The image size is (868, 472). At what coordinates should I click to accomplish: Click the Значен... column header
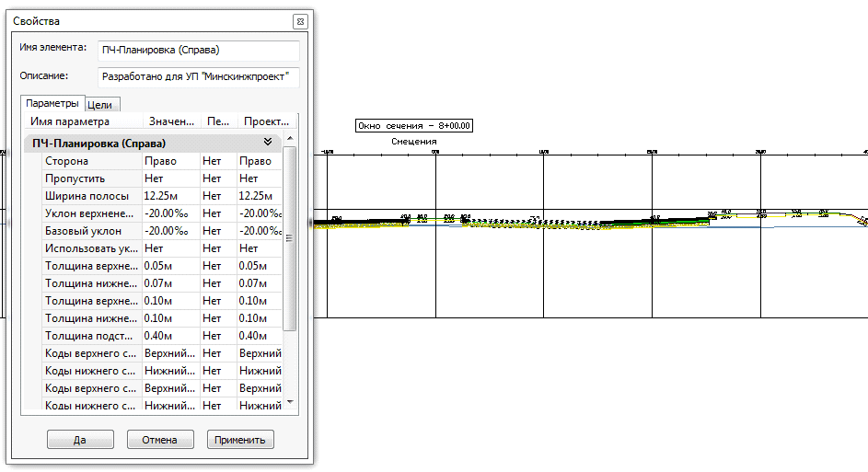171,121
